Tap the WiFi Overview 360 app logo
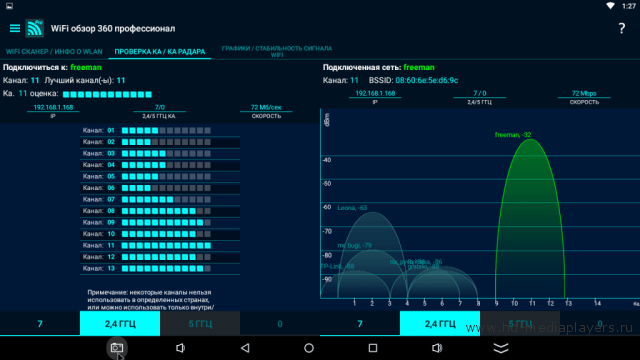 (x=35, y=28)
